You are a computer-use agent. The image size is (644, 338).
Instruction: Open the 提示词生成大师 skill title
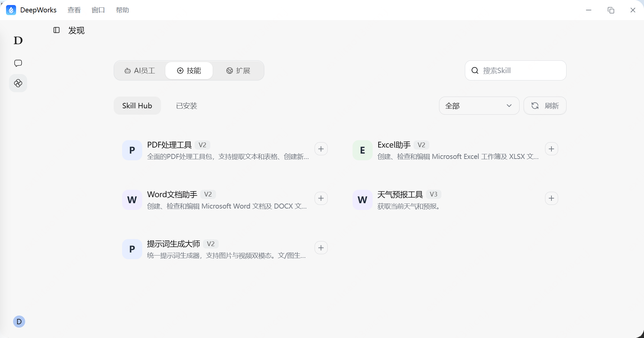(173, 244)
